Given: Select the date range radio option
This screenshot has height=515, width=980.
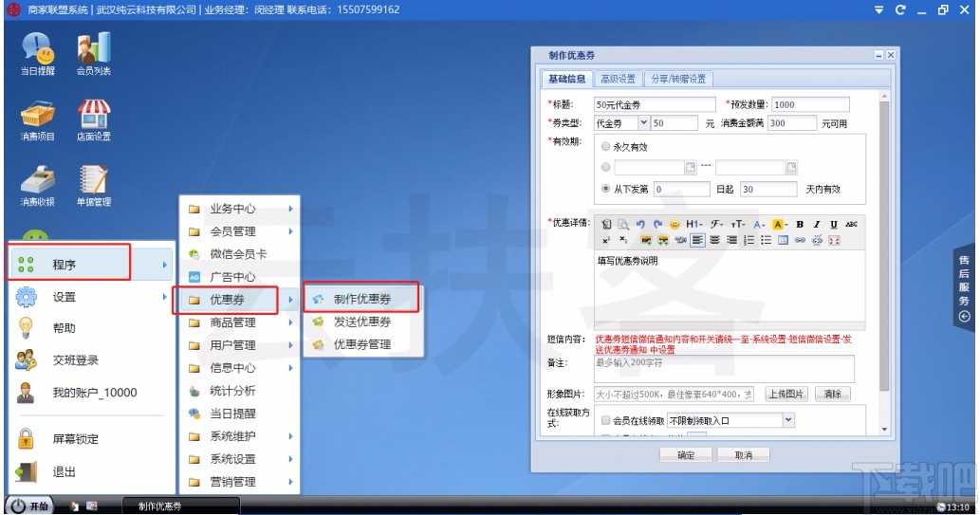Looking at the screenshot, I should (605, 167).
